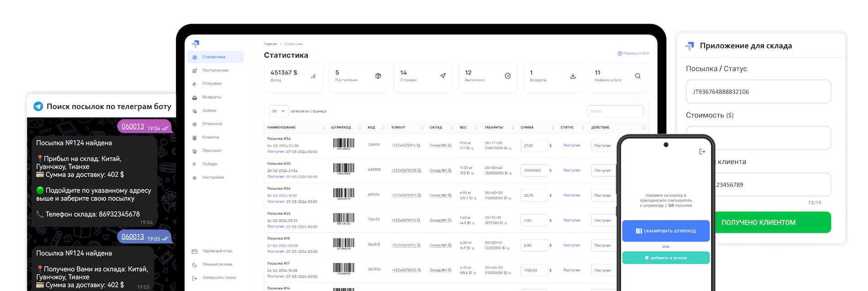Click the box icon on Поступления card
868x291 pixels.
pyautogui.click(x=378, y=76)
